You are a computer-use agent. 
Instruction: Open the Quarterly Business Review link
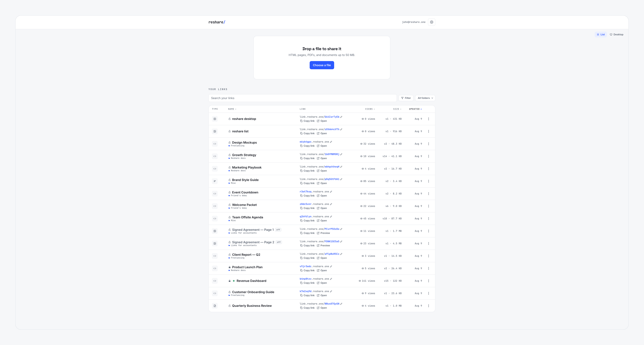click(322, 308)
